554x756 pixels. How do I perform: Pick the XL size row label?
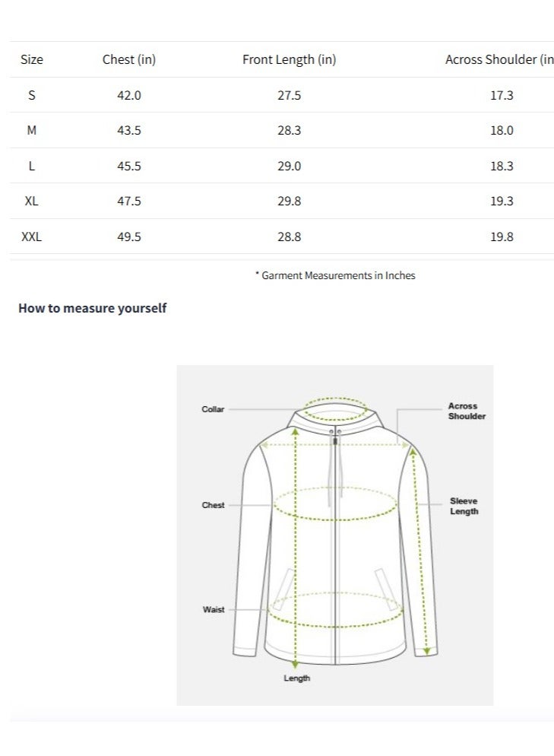(32, 202)
